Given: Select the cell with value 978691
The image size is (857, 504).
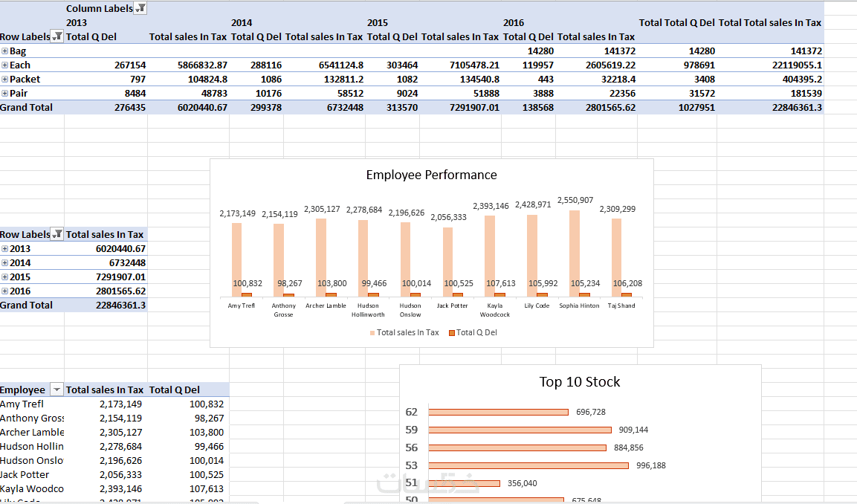Looking at the screenshot, I should 676,65.
